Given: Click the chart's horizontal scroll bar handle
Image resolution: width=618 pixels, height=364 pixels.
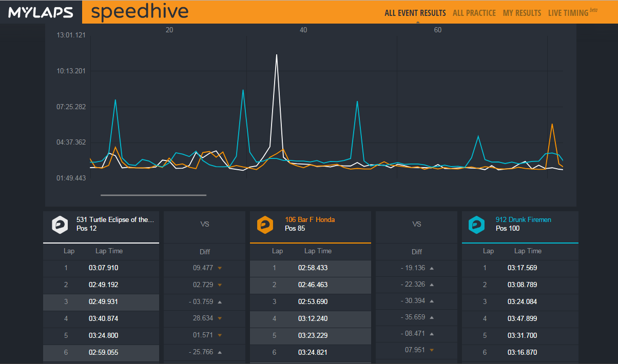Looking at the screenshot, I should click(x=153, y=195).
